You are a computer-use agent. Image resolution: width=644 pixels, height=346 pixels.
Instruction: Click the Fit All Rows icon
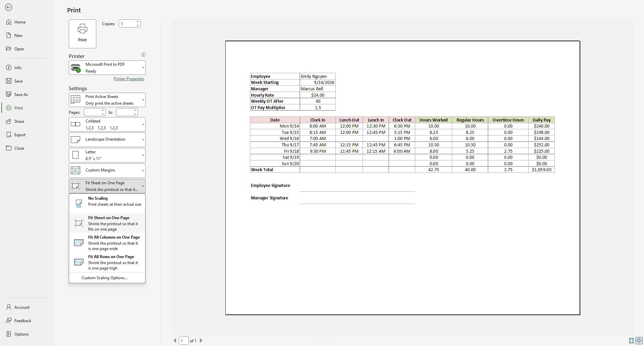(79, 262)
